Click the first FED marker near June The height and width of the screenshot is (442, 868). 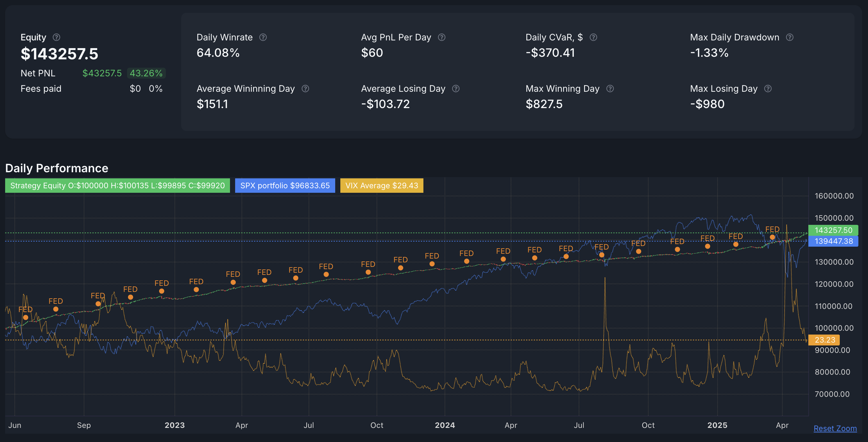26,317
